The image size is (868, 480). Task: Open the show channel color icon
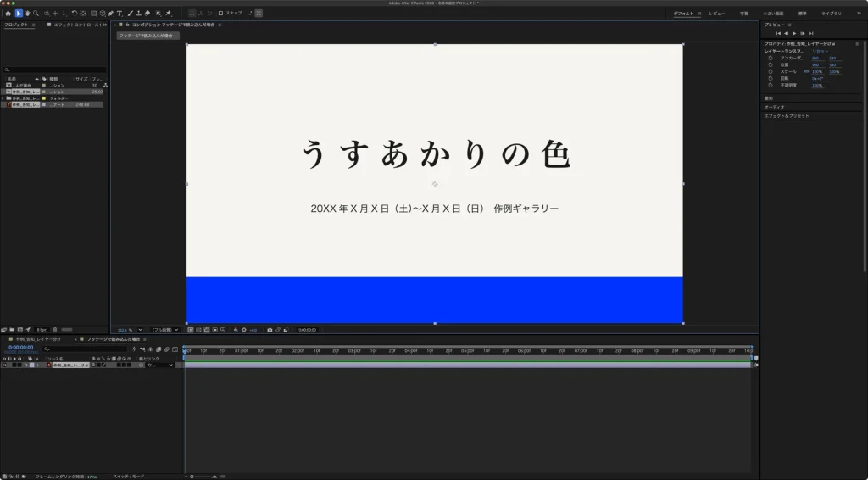pos(236,330)
